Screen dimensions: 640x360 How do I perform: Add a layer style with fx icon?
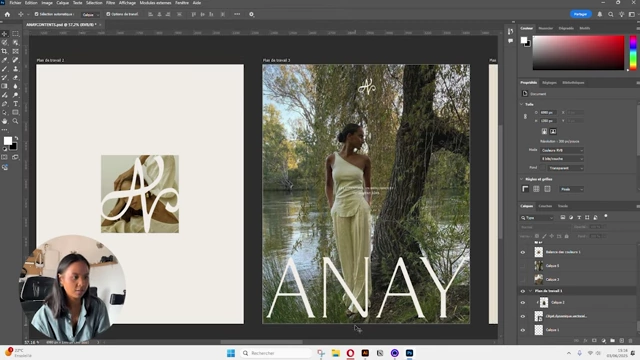[x=585, y=340]
